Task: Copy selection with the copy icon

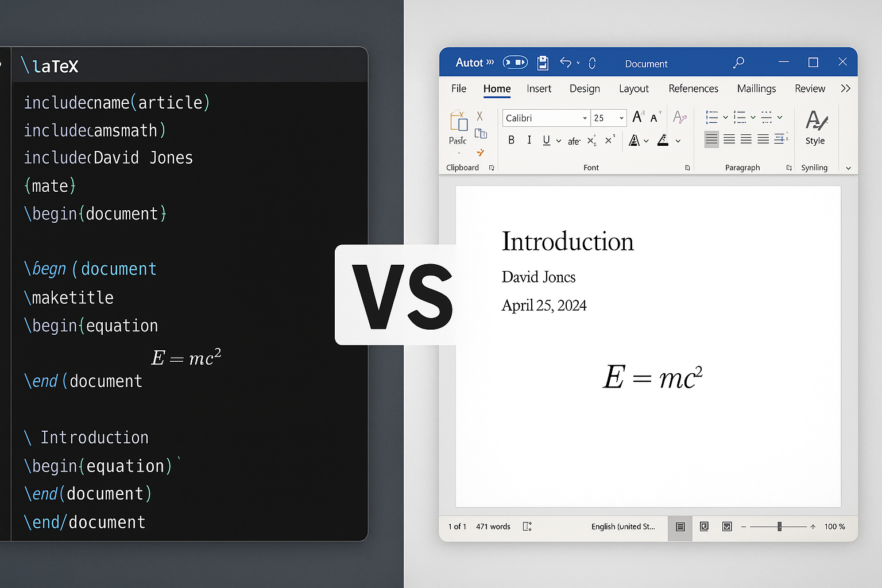Action: point(481,134)
